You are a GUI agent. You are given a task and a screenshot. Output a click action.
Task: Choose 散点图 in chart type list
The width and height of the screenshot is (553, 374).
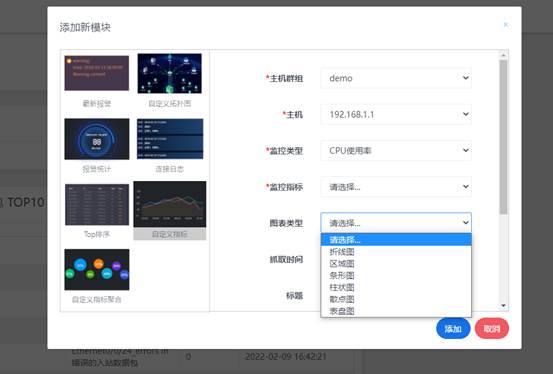pos(396,299)
